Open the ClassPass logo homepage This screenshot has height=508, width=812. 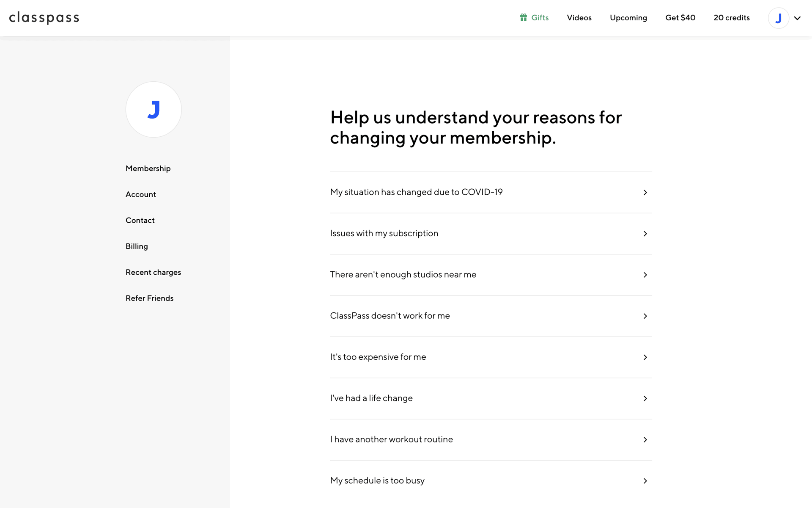click(x=44, y=18)
